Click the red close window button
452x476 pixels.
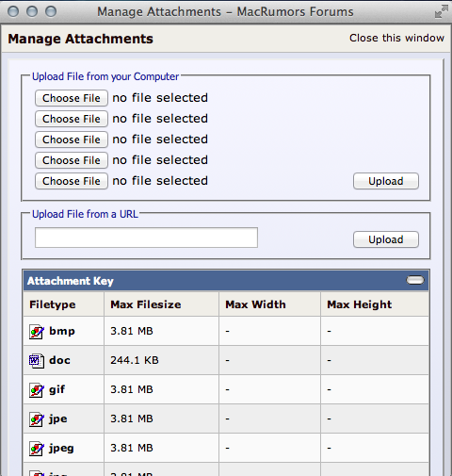(x=13, y=11)
